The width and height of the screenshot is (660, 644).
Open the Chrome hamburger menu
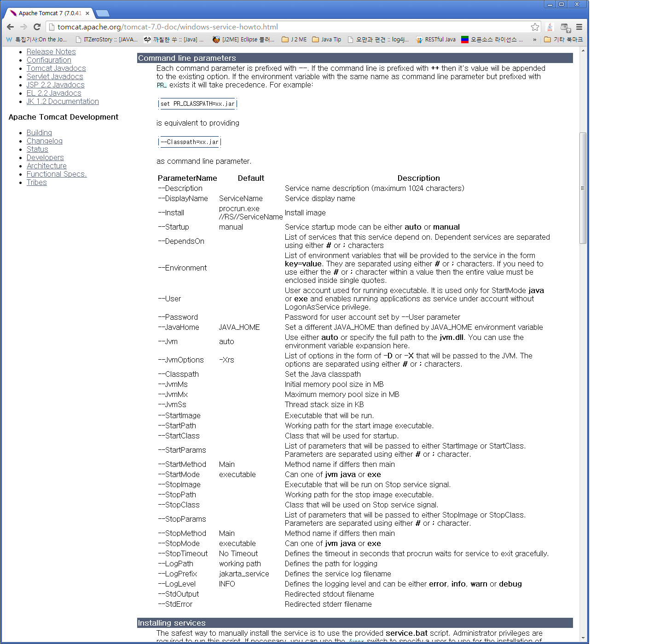click(579, 27)
